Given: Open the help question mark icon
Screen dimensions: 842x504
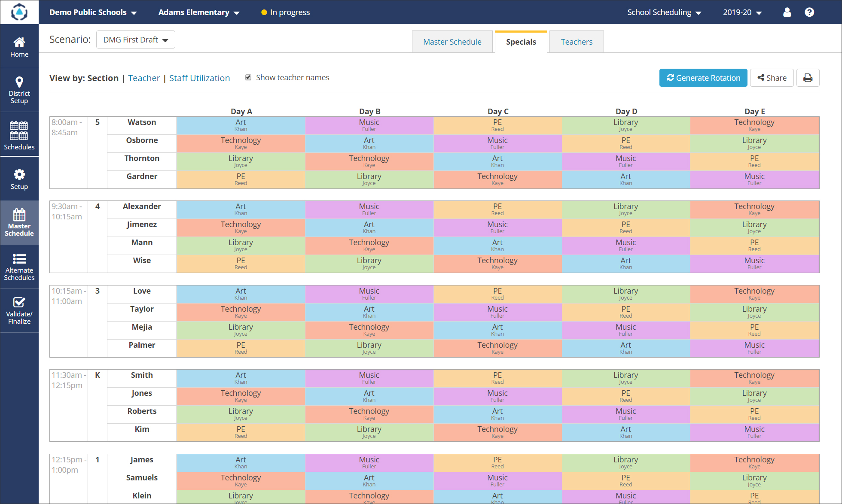Looking at the screenshot, I should [809, 12].
